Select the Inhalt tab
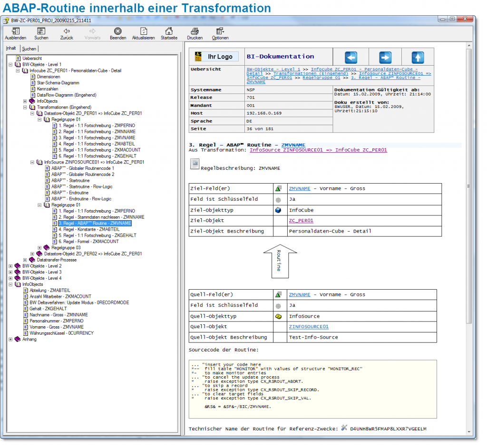This screenshot has width=487, height=448. (11, 48)
